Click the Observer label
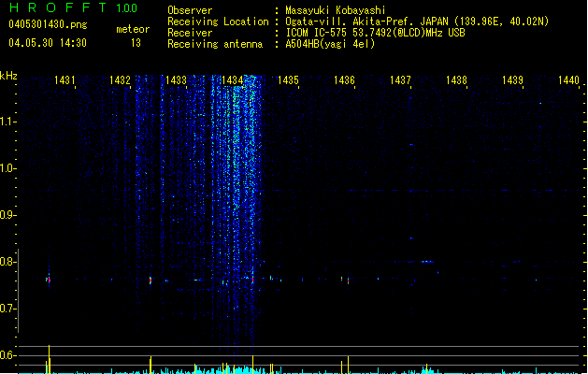This screenshot has height=374, width=588. coord(190,10)
